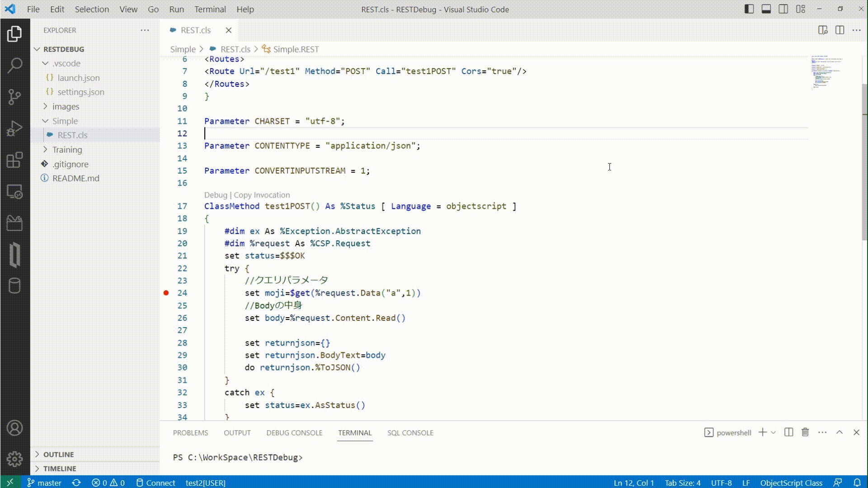Open the Search view in activity bar

click(x=14, y=65)
